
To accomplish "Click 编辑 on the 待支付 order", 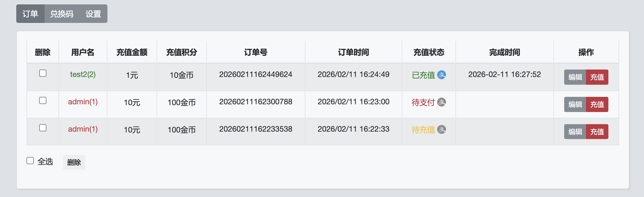I will point(575,104).
